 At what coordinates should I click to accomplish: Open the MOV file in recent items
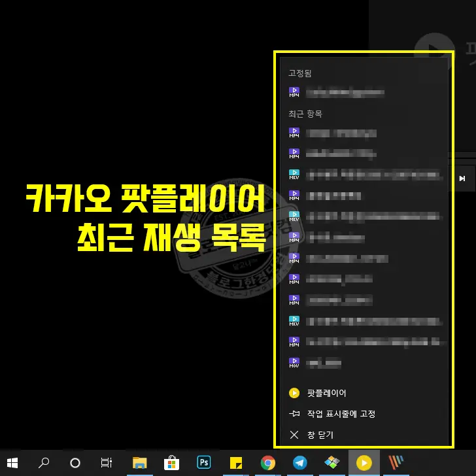click(x=364, y=363)
